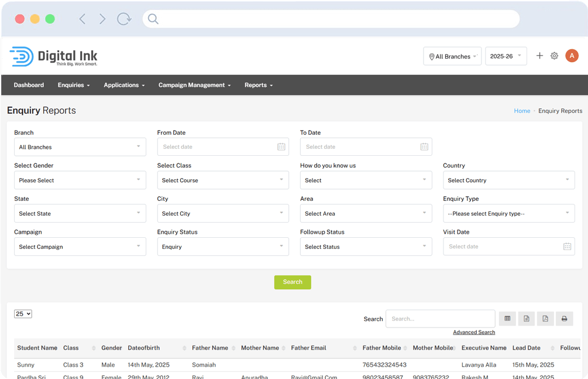588x379 pixels.
Task: Open the Reports menu
Action: click(259, 85)
